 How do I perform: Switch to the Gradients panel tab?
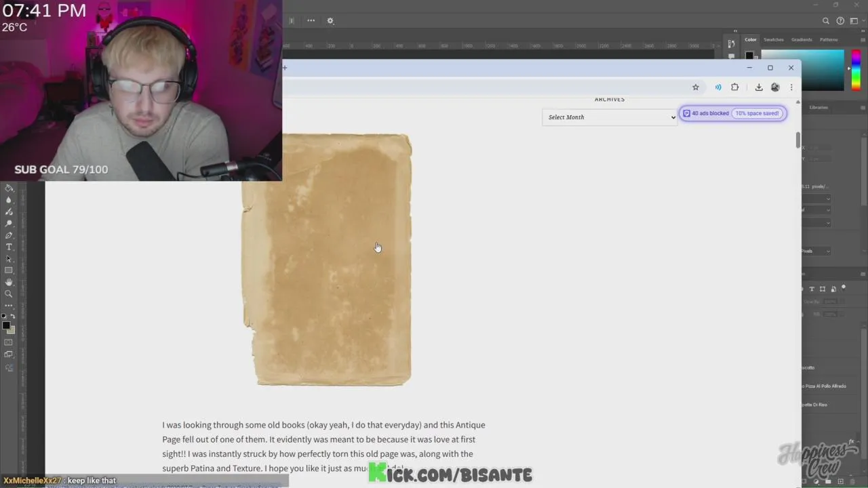pos(802,39)
